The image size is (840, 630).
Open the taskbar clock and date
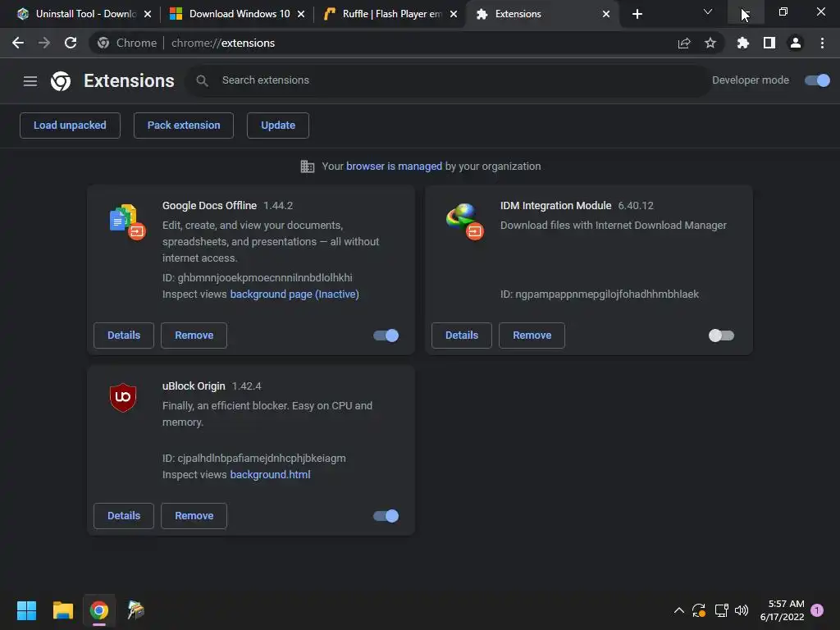click(x=782, y=610)
